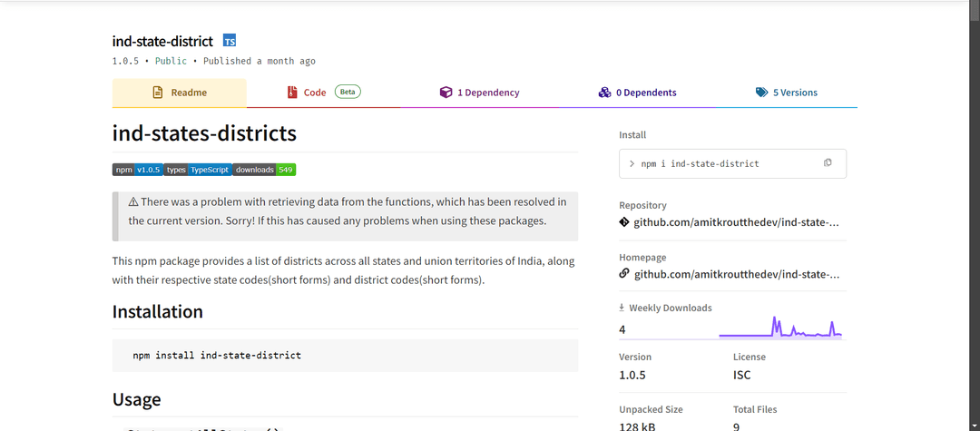Click the Install sidebar label
980x431 pixels.
point(632,135)
